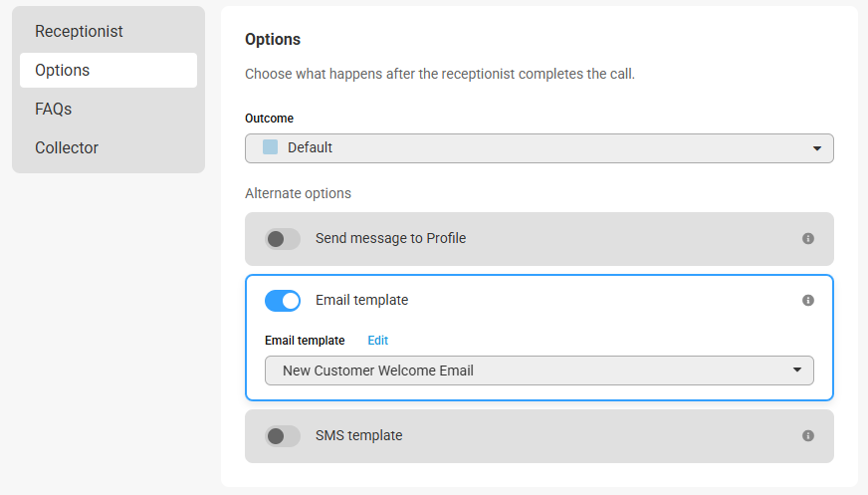Image resolution: width=868 pixels, height=495 pixels.
Task: Click the Outcome dropdown arrow
Action: click(x=816, y=148)
